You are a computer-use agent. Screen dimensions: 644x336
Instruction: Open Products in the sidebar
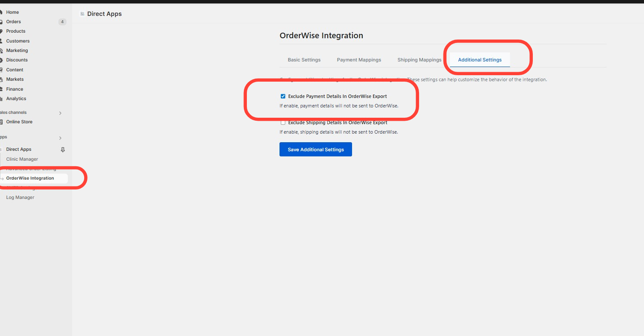[x=15, y=31]
